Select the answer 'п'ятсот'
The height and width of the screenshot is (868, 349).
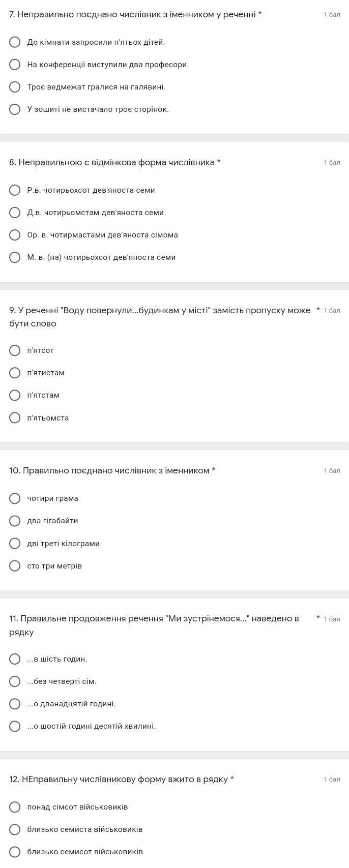pos(15,350)
